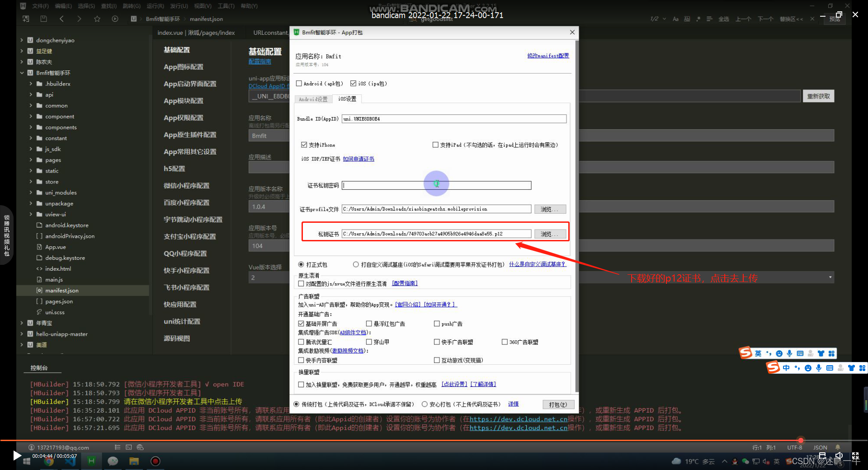Image resolution: width=868 pixels, height=470 pixels.
Task: Browse for the profile file
Action: 550,209
